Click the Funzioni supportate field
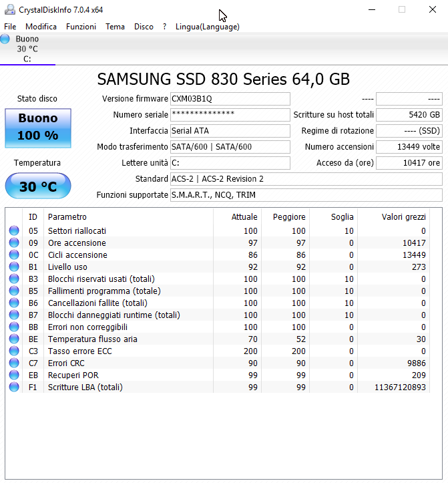Viewport: 448px width, 483px height. coord(306,195)
